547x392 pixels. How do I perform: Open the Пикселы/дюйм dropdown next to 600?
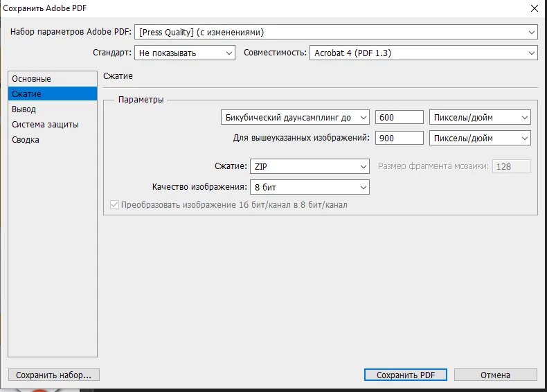click(480, 117)
